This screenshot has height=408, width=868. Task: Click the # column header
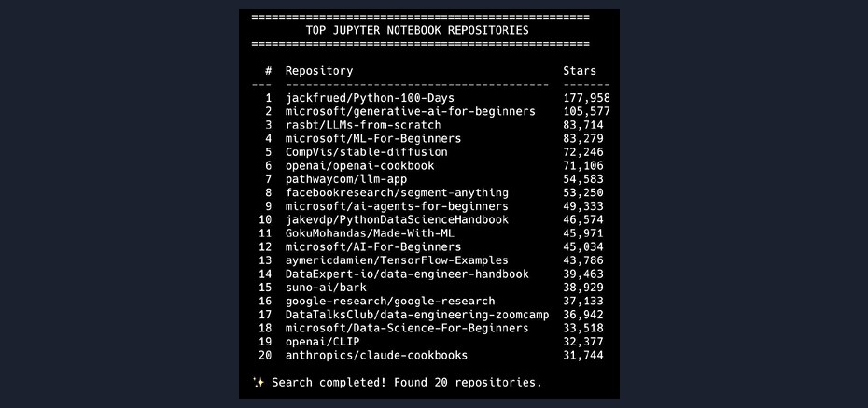[269, 71]
